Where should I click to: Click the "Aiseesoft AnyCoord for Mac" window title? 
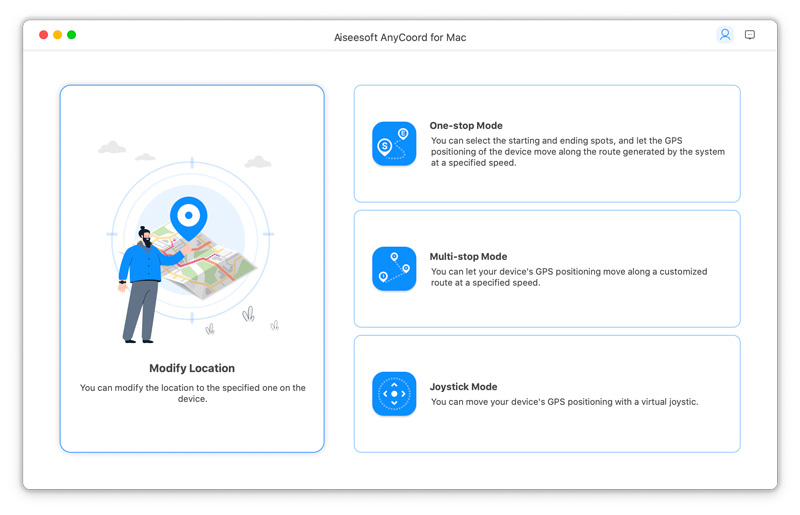pyautogui.click(x=400, y=37)
